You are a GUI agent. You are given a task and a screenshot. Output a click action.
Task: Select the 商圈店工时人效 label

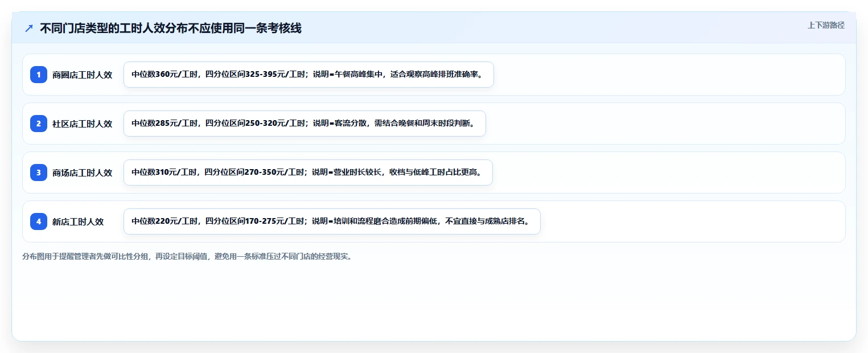click(x=83, y=75)
